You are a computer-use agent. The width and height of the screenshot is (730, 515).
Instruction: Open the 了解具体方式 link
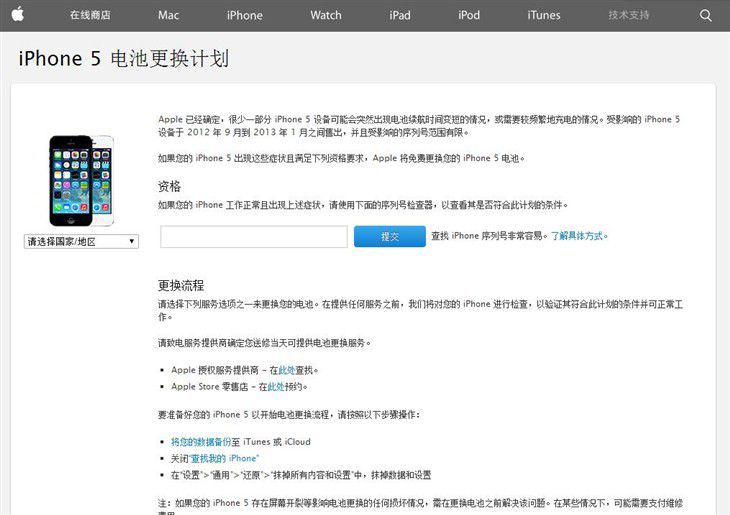click(x=579, y=236)
